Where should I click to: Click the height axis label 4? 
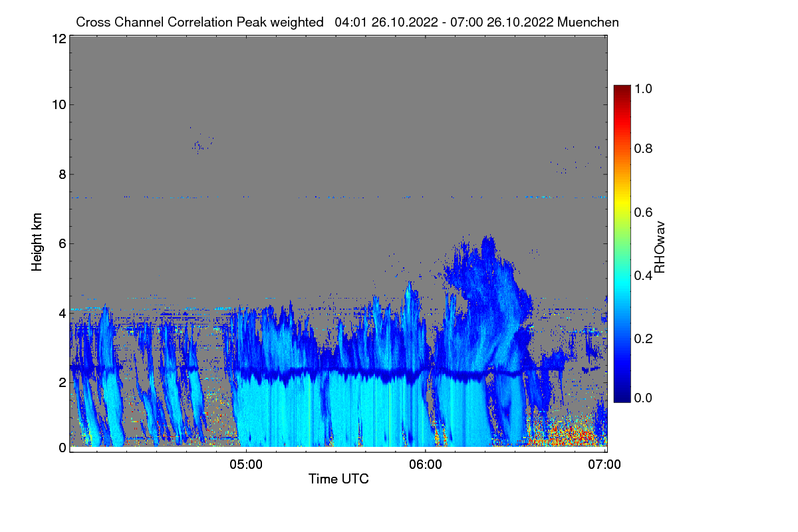point(62,313)
